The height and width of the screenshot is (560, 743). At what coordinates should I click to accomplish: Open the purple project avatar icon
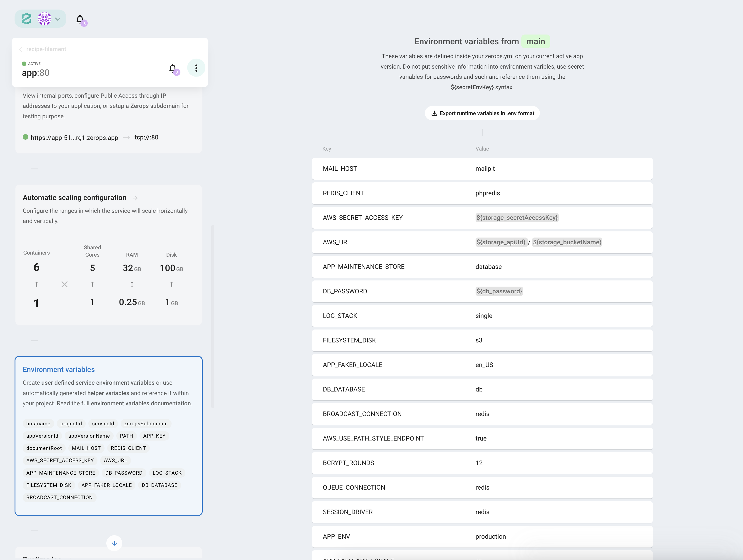click(x=44, y=19)
